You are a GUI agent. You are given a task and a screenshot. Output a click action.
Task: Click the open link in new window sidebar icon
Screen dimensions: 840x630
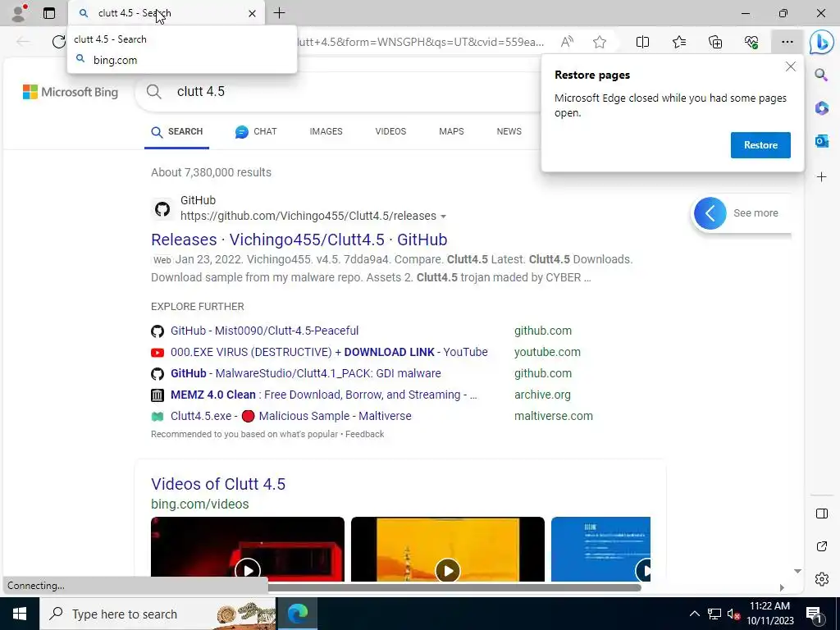pos(821,546)
